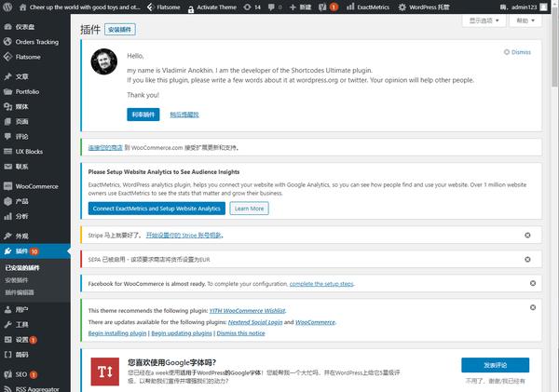Image resolution: width=559 pixels, height=392 pixels.
Task: Click Activate Theme in admin bar
Action: [x=212, y=7]
